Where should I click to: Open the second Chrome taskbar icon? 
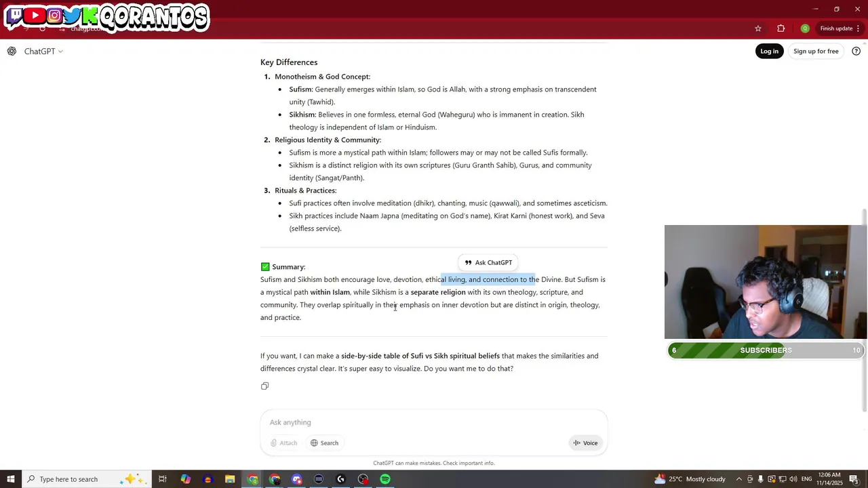[275, 479]
